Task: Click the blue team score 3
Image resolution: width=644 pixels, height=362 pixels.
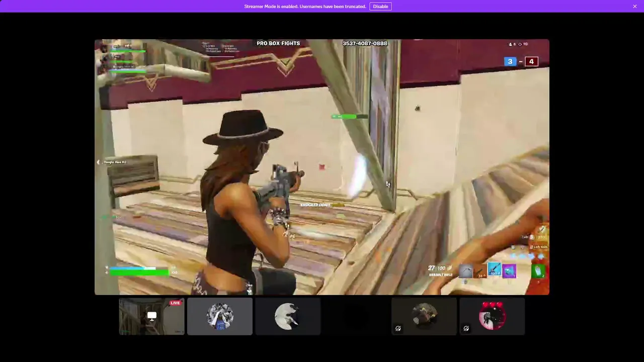Action: 510,61
